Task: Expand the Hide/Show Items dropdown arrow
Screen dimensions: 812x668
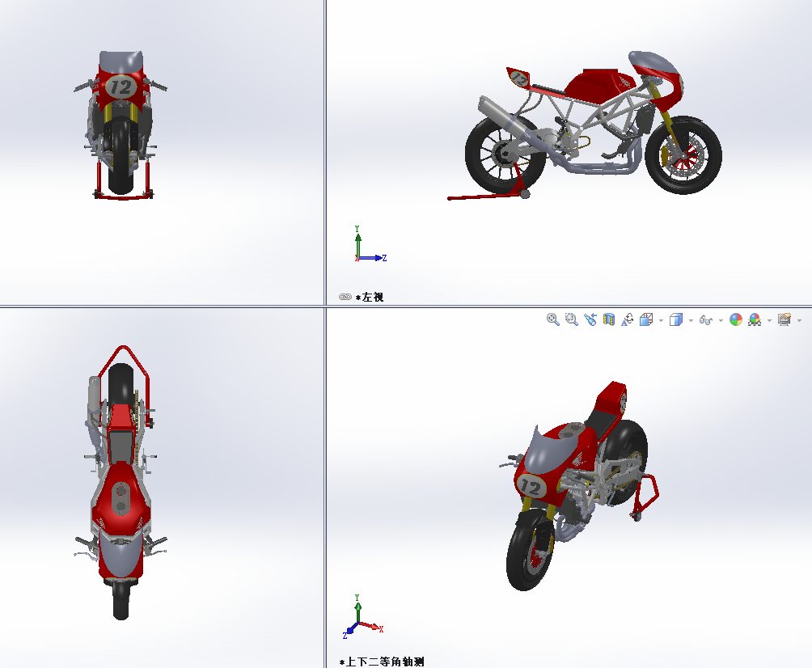Action: click(721, 320)
